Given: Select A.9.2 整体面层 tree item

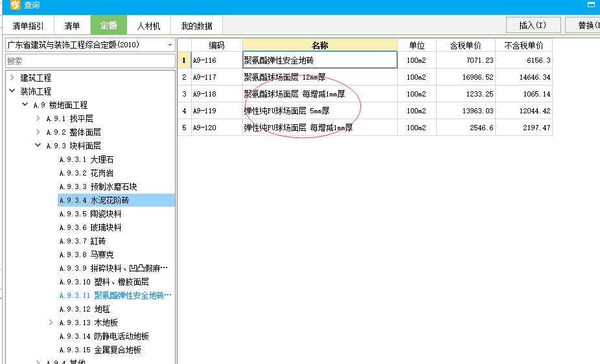Looking at the screenshot, I should tap(73, 132).
